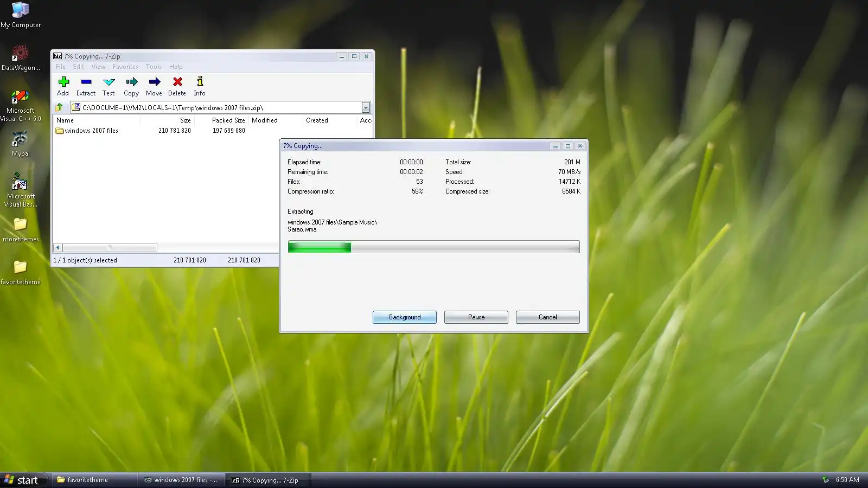868x488 pixels.
Task: Click the Background button in copy dialog
Action: pyautogui.click(x=405, y=317)
